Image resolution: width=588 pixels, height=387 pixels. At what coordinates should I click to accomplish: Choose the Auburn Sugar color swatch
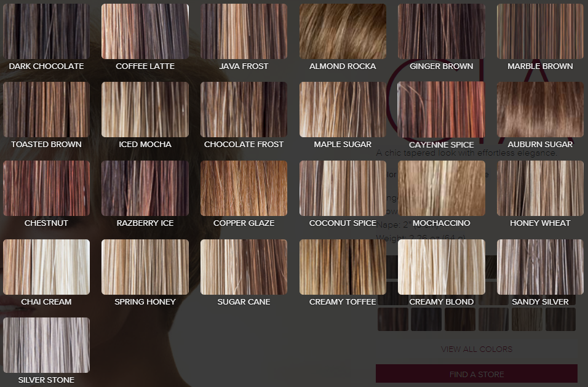click(540, 110)
